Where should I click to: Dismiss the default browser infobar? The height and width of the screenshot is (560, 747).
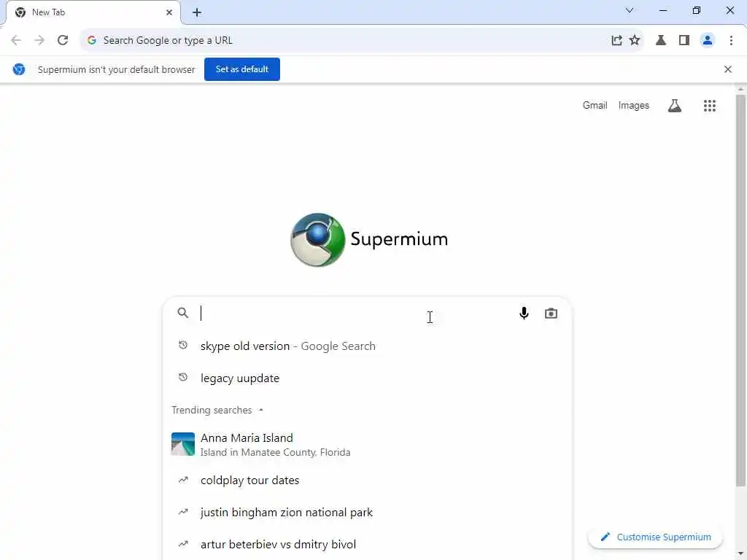[x=727, y=69]
